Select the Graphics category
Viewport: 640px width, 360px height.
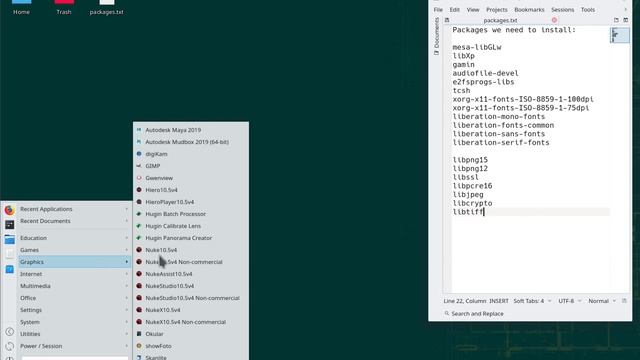74,262
